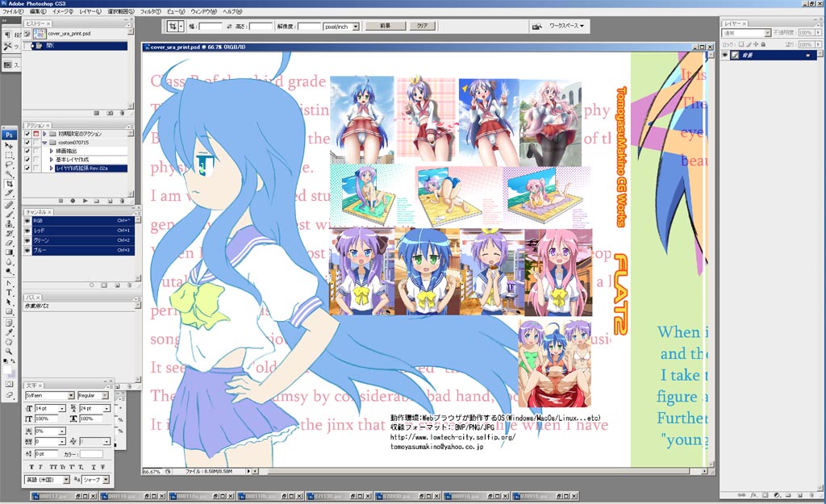Click the crop width input field
Viewport: 826px width, 504px height.
pos(211,27)
